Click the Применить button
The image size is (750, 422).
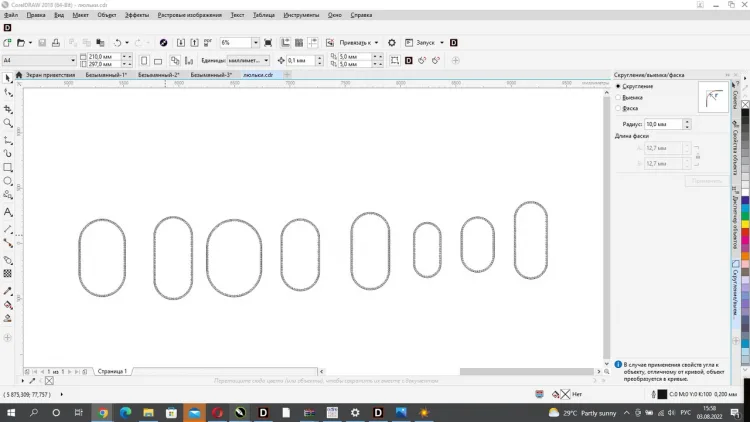(x=706, y=181)
